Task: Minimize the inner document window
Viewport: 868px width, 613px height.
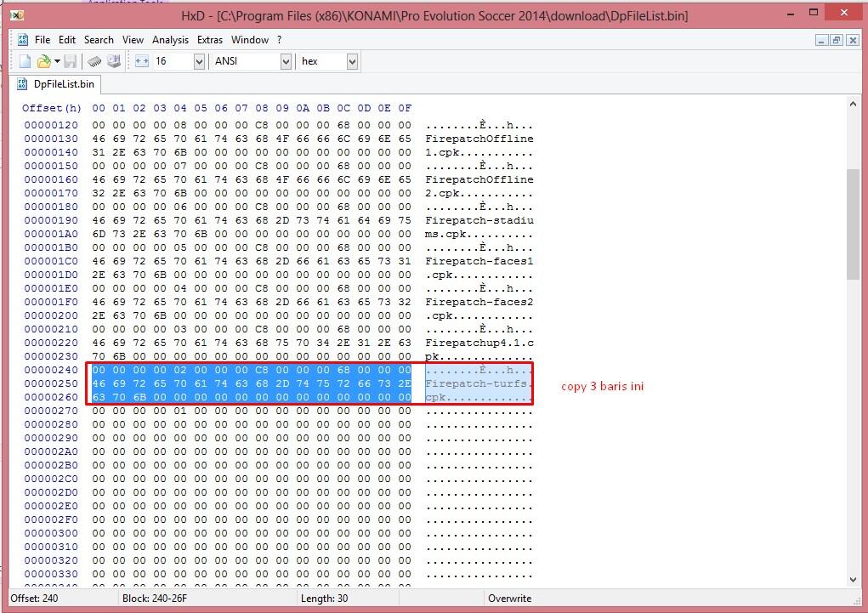Action: [x=821, y=40]
